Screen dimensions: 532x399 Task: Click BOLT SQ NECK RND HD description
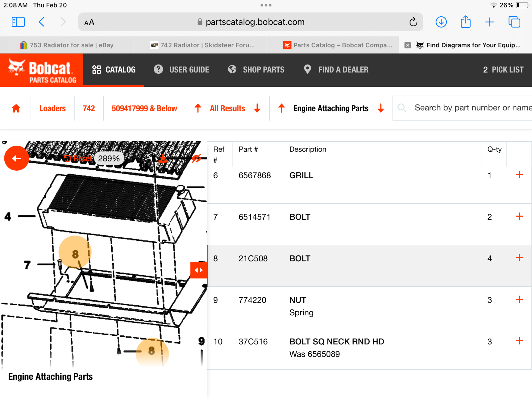click(x=337, y=342)
